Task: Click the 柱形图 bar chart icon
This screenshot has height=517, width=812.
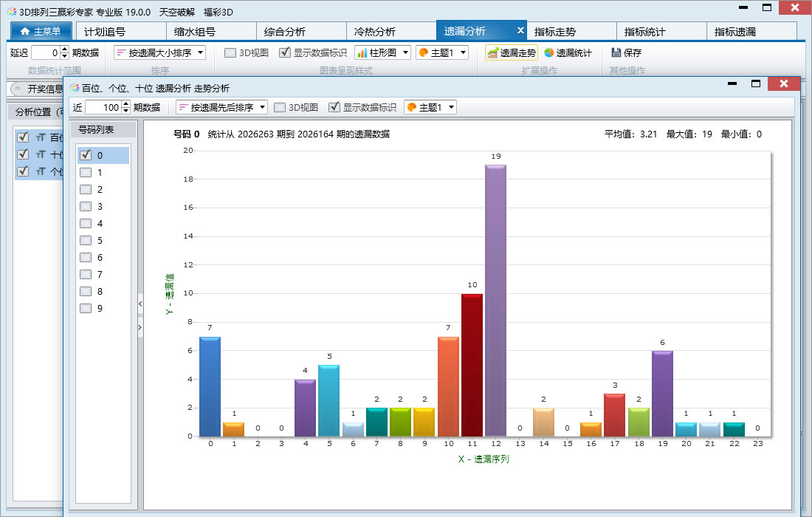Action: 362,53
